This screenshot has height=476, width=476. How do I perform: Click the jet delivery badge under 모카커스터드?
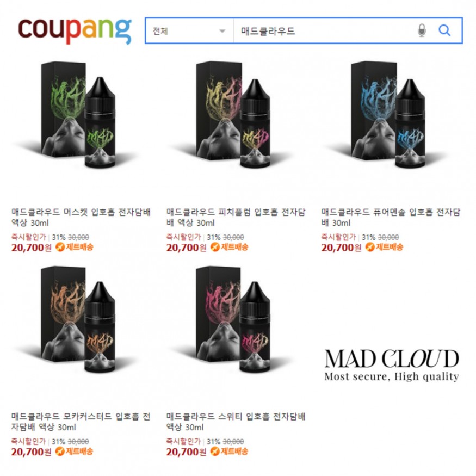(x=75, y=452)
